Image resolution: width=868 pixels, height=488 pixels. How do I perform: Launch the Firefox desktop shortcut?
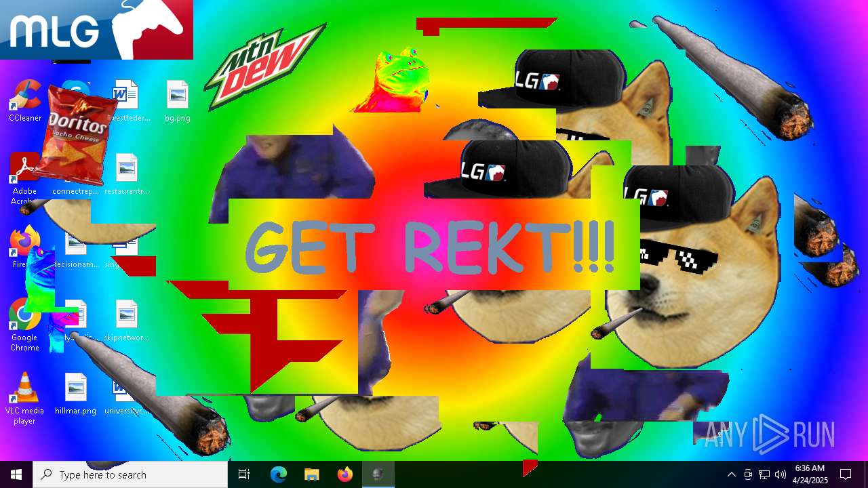(x=25, y=247)
